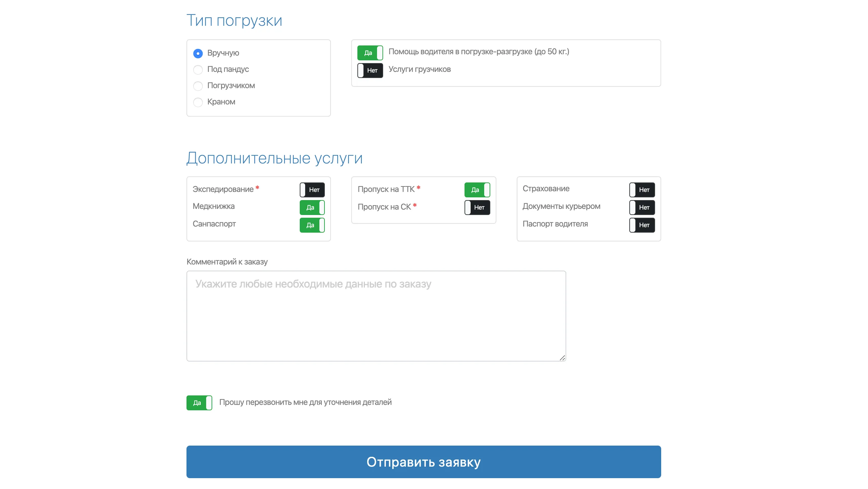Pick the Краном radio option

pos(198,102)
